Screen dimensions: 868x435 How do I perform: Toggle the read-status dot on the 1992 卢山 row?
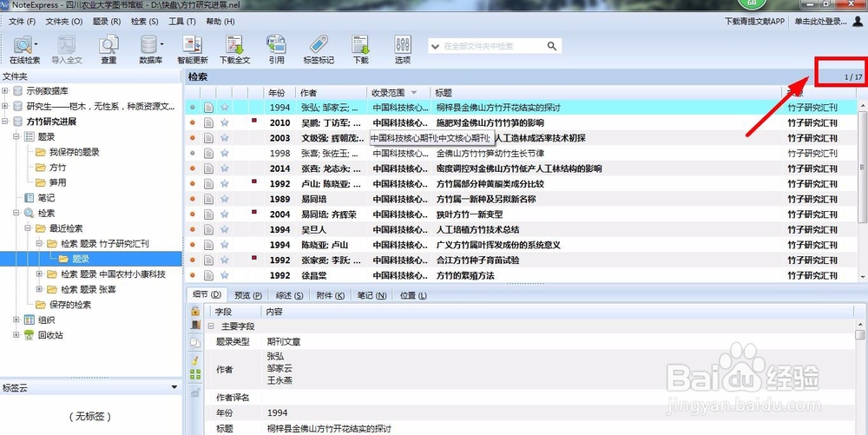click(193, 184)
